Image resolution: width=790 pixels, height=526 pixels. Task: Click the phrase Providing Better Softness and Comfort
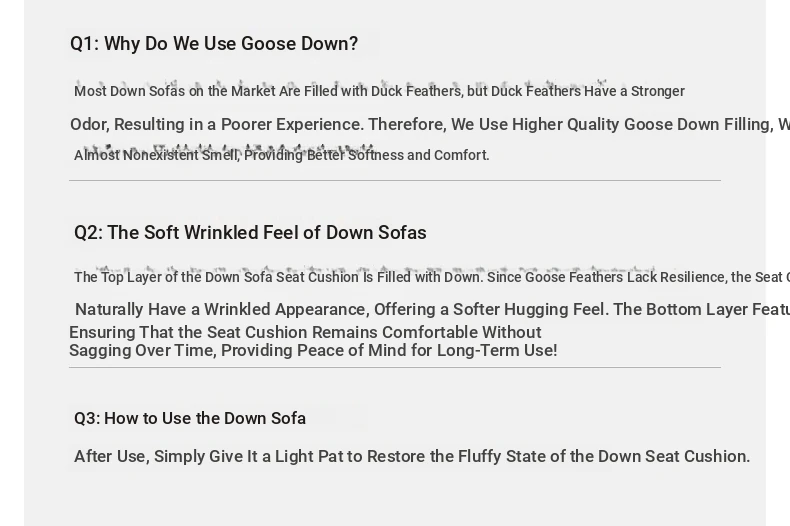coord(367,155)
